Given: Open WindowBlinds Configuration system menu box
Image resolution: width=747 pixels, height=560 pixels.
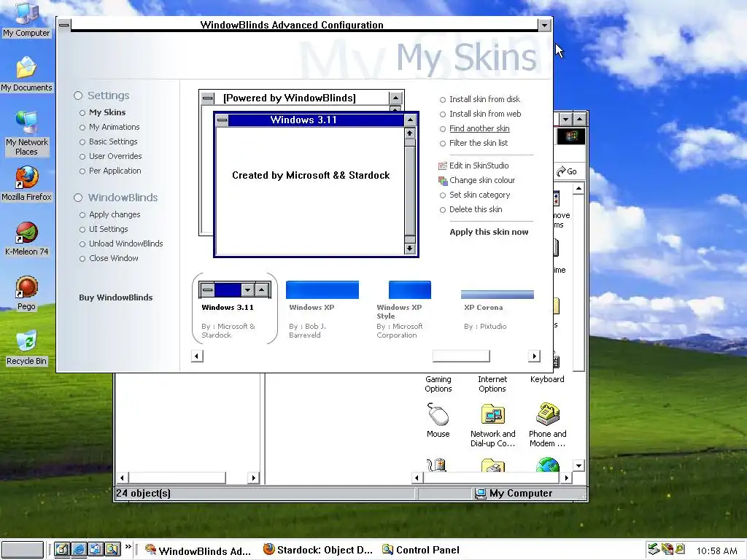Looking at the screenshot, I should click(x=64, y=25).
